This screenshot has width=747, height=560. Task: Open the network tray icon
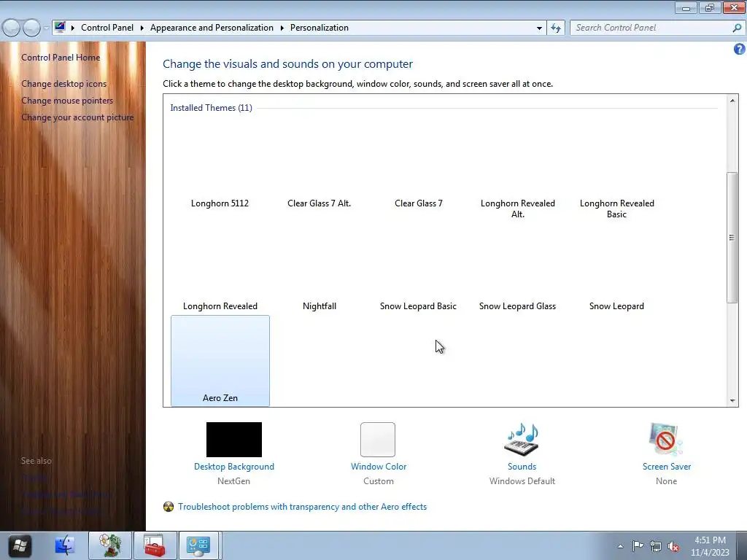point(656,546)
